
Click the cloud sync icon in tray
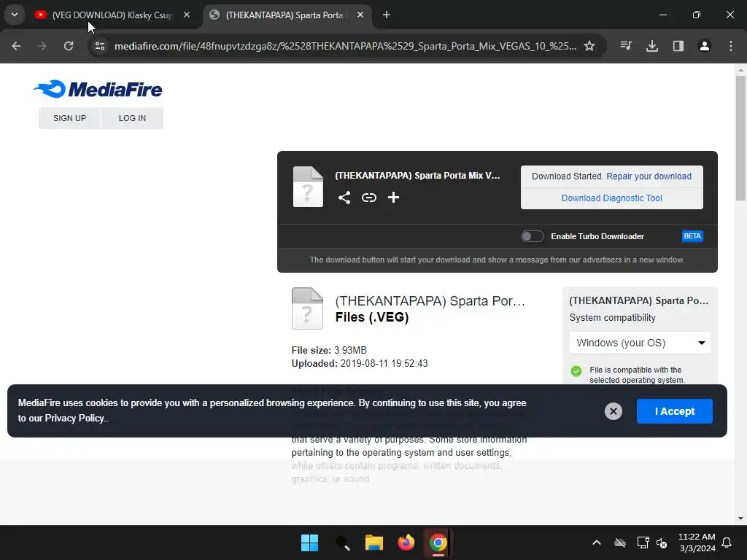pyautogui.click(x=620, y=542)
